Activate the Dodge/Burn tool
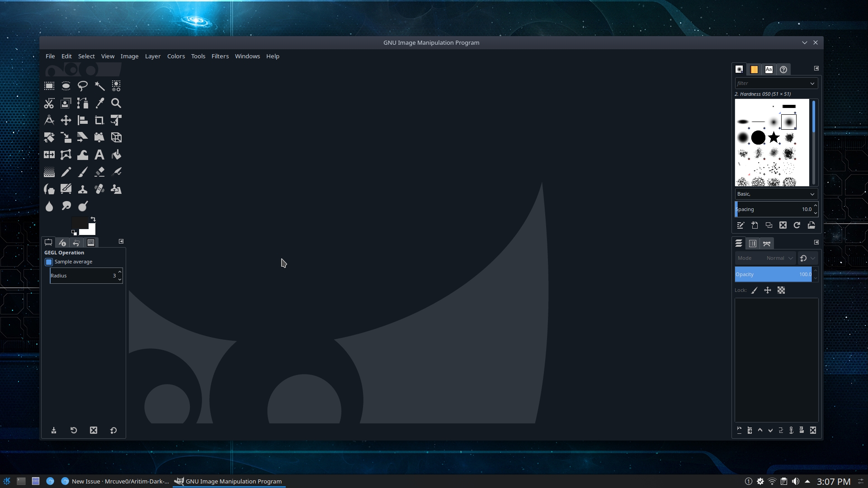 click(83, 206)
